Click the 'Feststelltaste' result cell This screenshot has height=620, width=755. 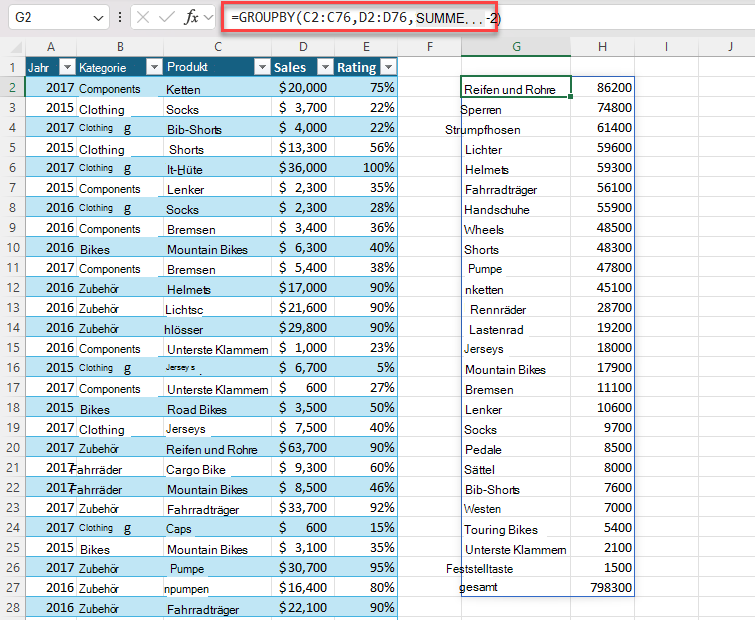(516, 568)
